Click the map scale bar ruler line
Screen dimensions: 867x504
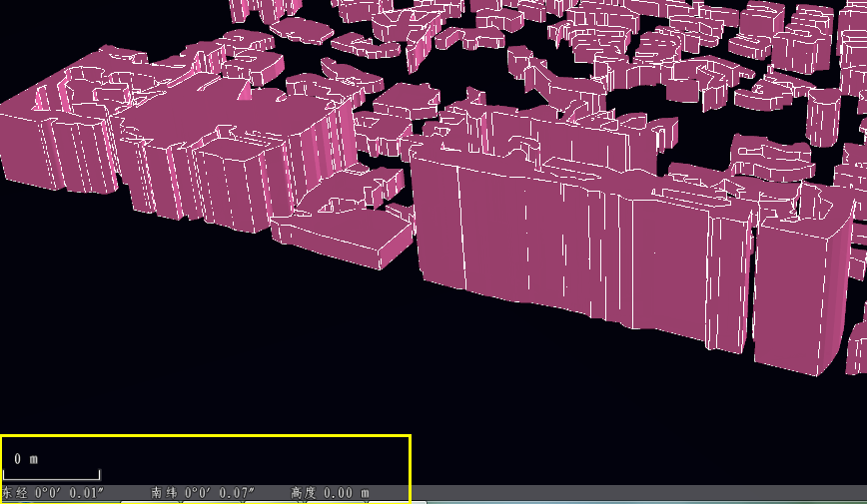point(51,475)
